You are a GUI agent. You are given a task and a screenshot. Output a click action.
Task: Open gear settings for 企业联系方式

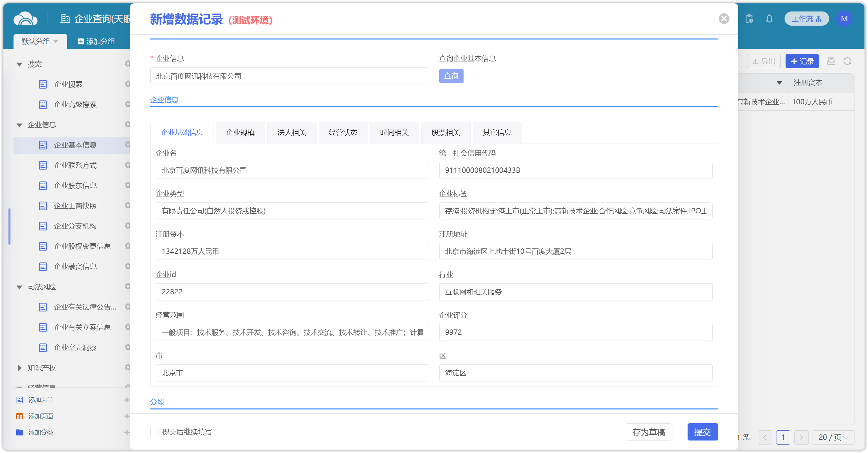(x=127, y=165)
